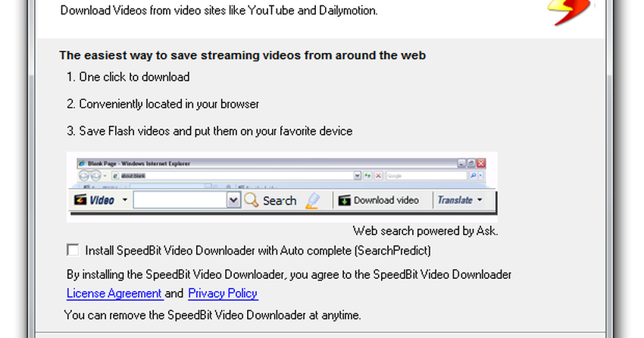644x338 pixels.
Task: Click the Search label in the toolbar
Action: pyautogui.click(x=280, y=201)
